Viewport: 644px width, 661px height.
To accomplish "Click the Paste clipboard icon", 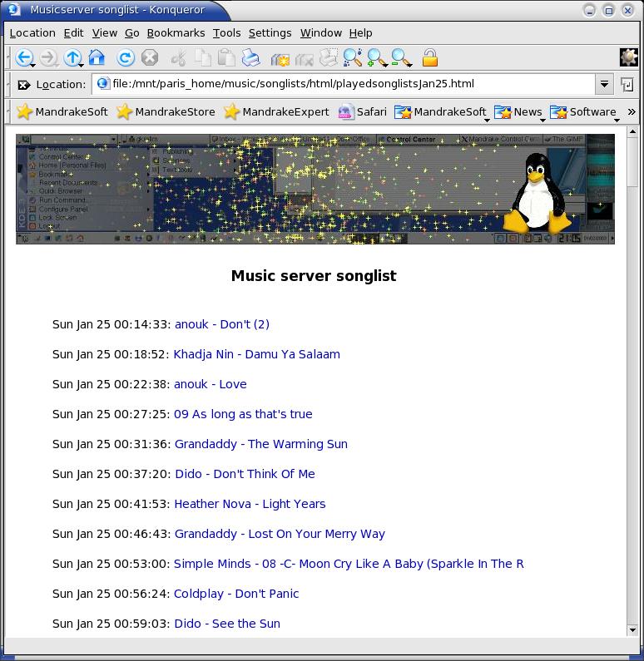I will click(226, 57).
